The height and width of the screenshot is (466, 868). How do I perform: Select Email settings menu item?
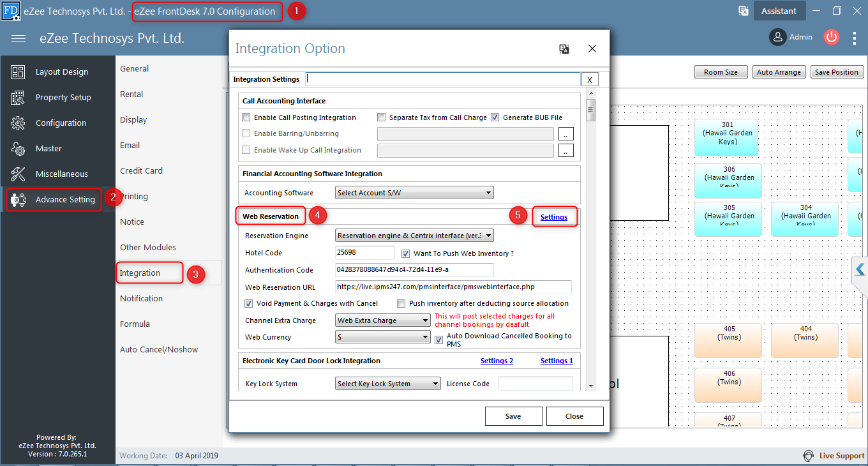[130, 146]
